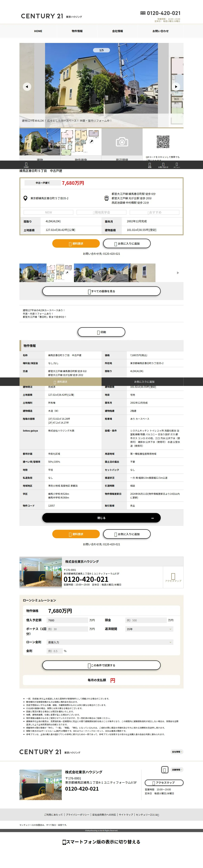
Task: Collapse details with 閉じる bar
Action: click(x=101, y=518)
